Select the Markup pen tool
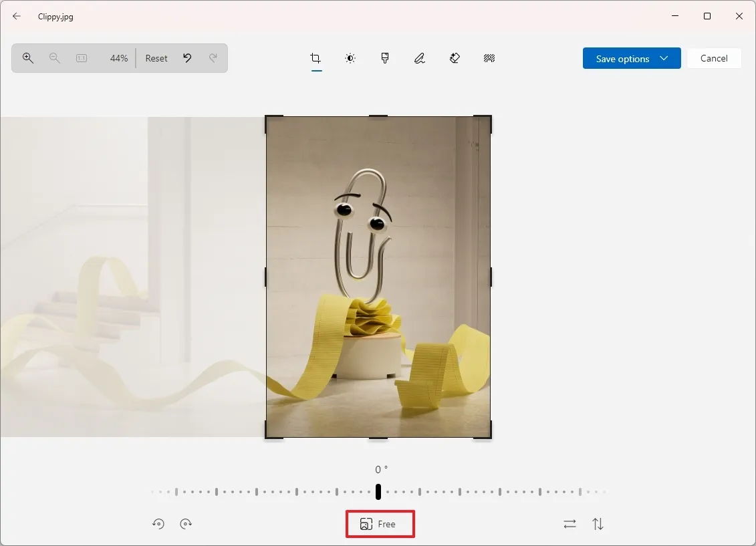The height and width of the screenshot is (546, 756). coord(420,58)
